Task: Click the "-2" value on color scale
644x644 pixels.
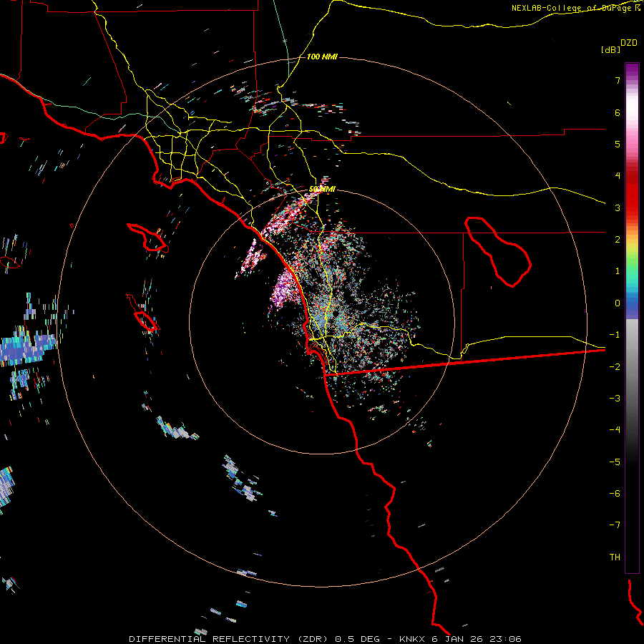Action: (x=615, y=367)
